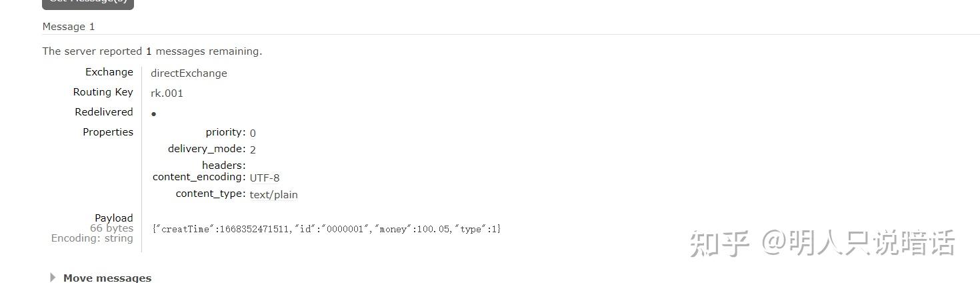This screenshot has width=980, height=283.
Task: Select the headers property label
Action: coord(224,165)
